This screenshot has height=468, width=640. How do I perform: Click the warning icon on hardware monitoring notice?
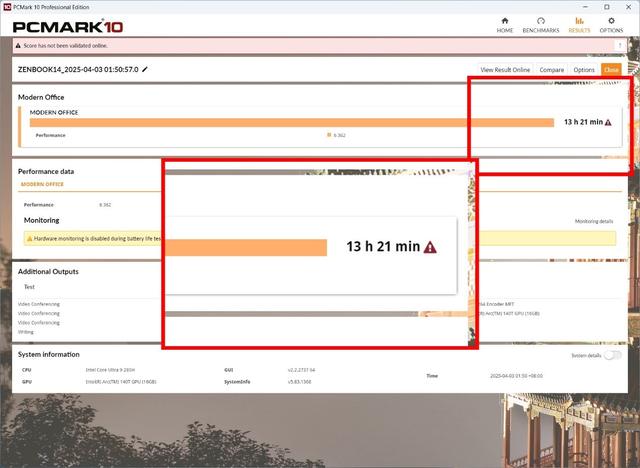[x=29, y=239]
